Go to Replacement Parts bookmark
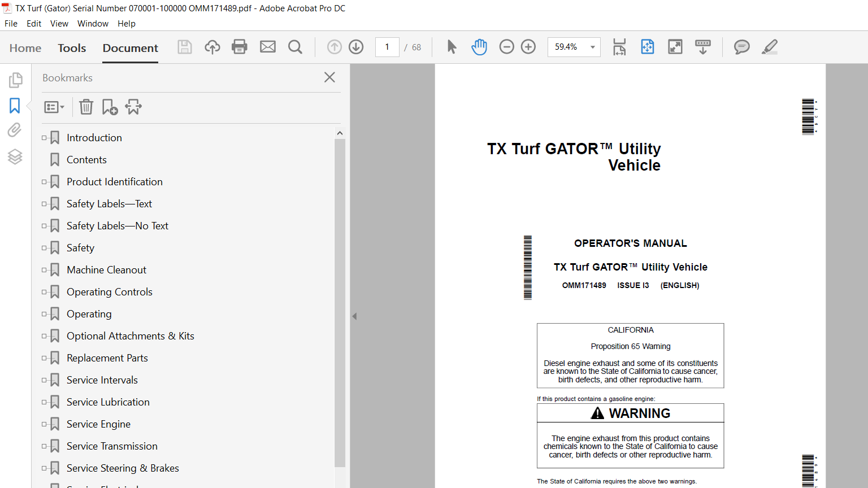 point(107,358)
